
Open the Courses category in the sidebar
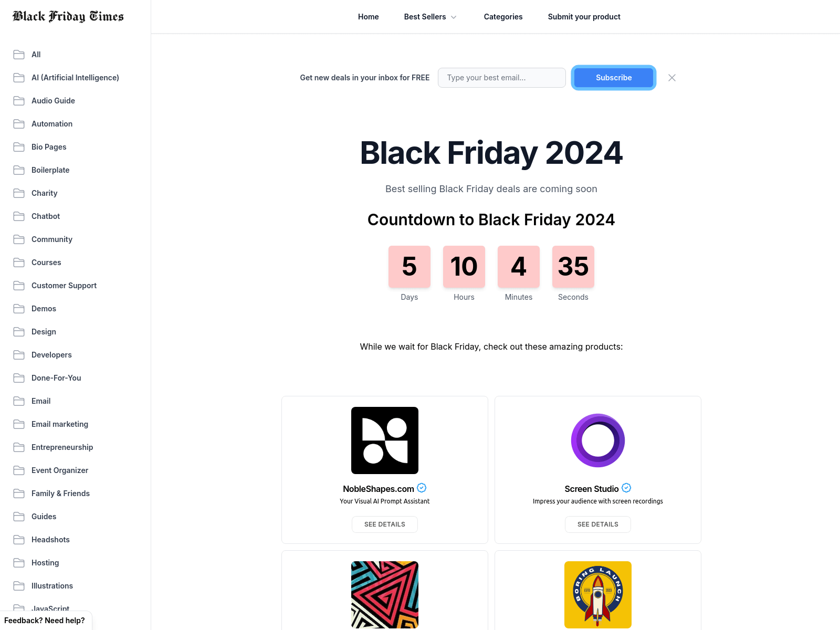[46, 262]
